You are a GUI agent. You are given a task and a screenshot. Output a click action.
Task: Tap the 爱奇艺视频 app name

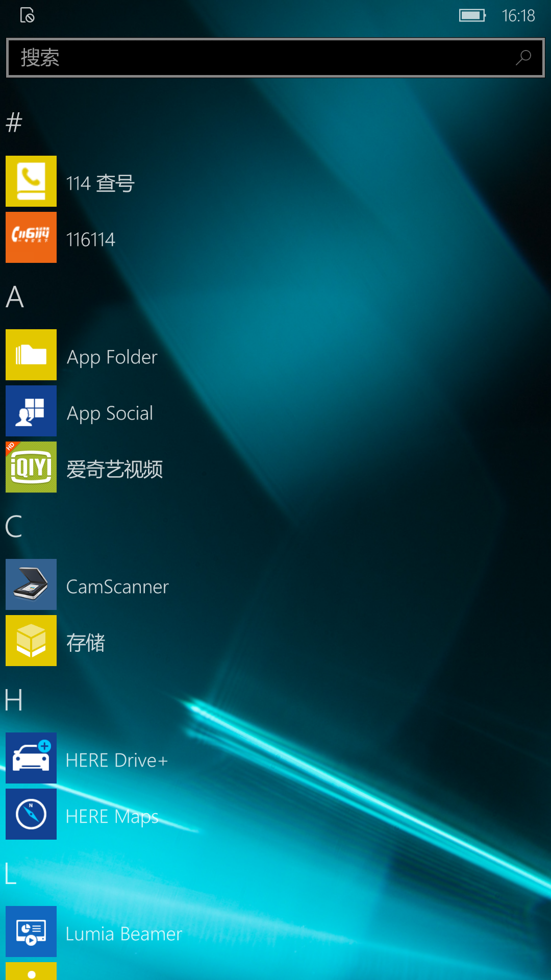tap(115, 470)
